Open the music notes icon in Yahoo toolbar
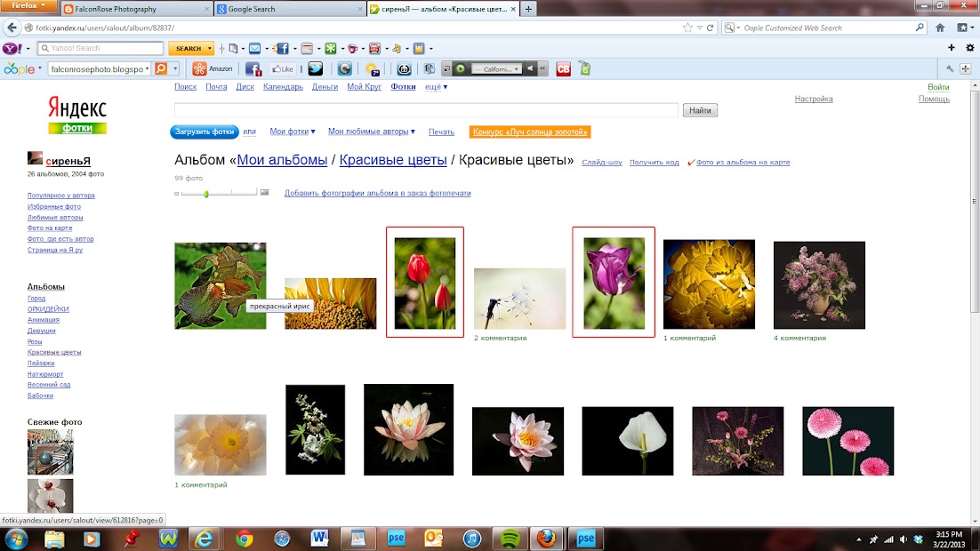Viewport: 980px width, 551px height. [397, 48]
